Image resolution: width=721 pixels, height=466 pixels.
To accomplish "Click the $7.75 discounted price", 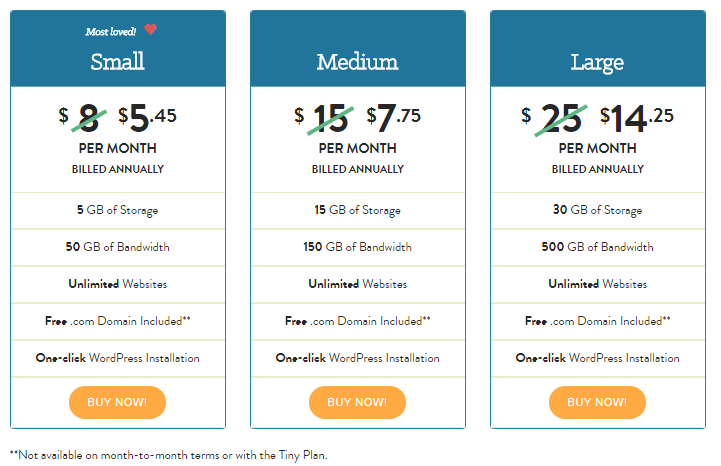I will [x=394, y=117].
